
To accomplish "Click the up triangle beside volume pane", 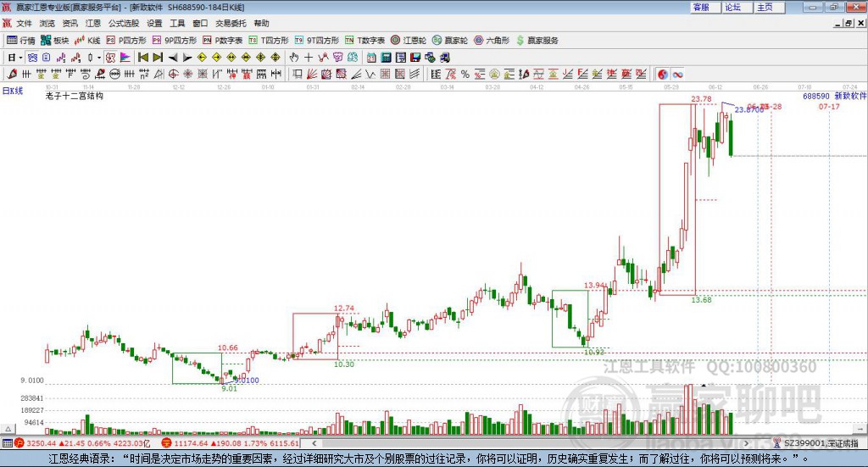I will 8,429.
